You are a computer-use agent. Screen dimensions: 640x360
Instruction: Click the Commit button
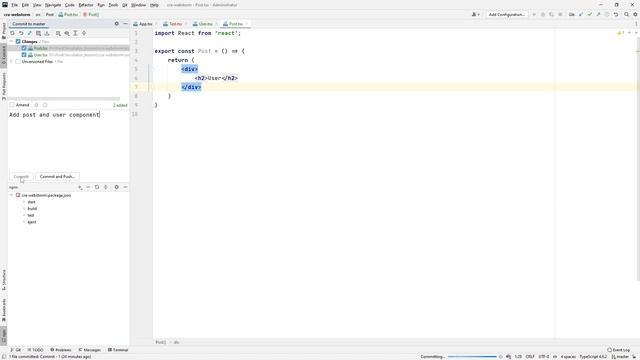pos(21,177)
